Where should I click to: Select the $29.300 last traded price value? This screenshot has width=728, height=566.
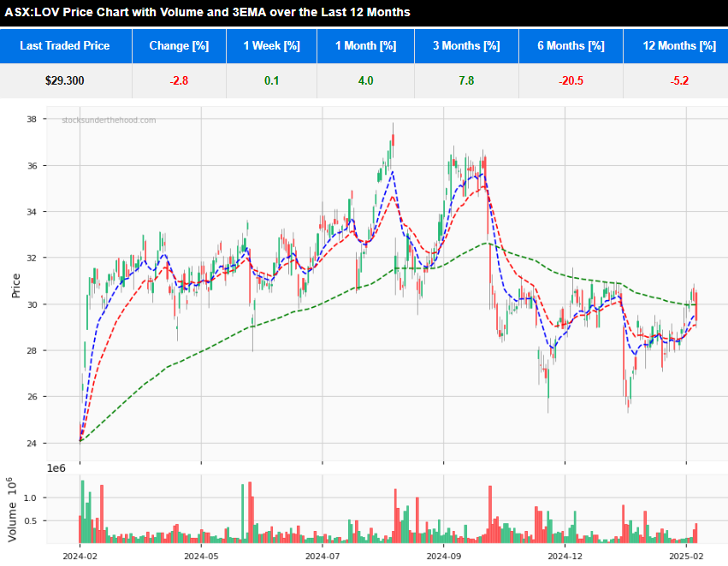[64, 80]
